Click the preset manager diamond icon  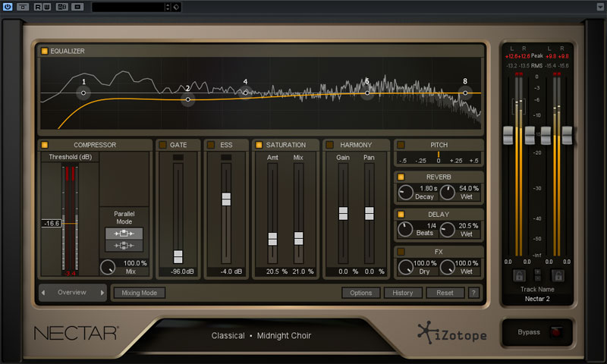tap(176, 7)
